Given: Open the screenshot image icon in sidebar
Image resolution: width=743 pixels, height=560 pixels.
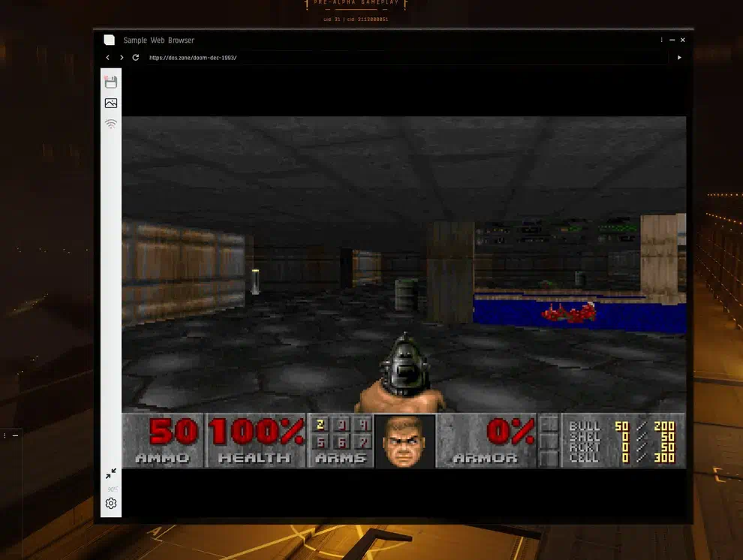Looking at the screenshot, I should (x=111, y=103).
